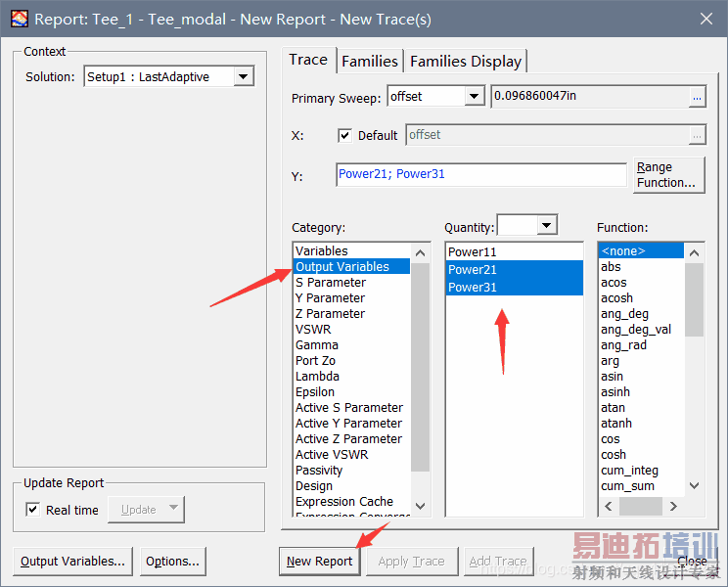Select the Output Variables category

(352, 266)
